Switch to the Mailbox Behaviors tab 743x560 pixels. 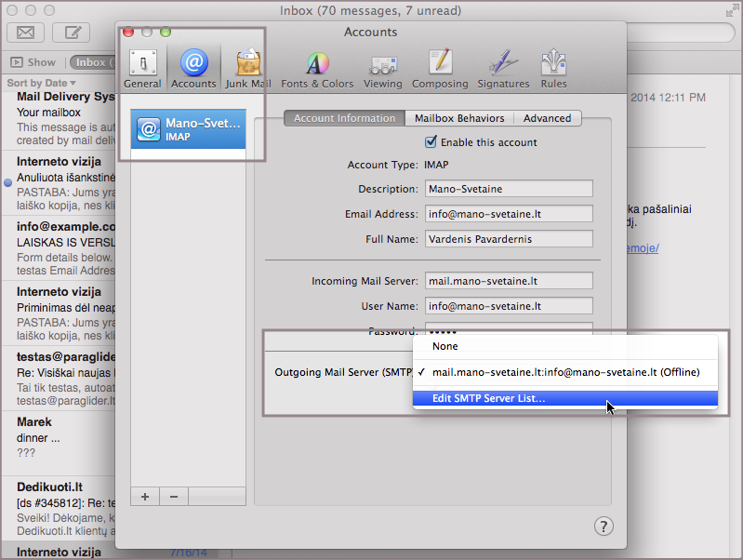click(459, 118)
